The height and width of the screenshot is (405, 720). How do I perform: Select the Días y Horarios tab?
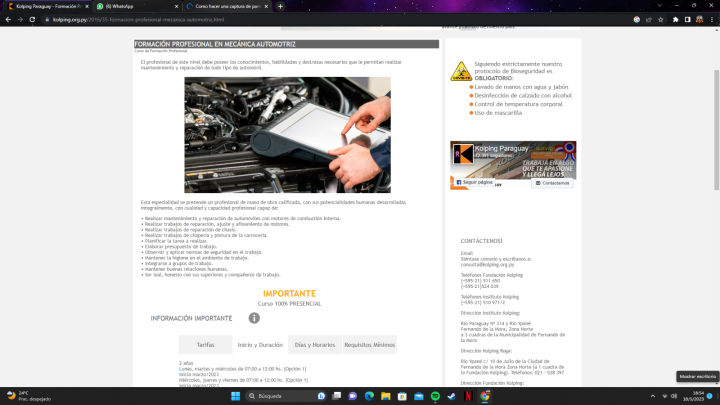coord(315,345)
